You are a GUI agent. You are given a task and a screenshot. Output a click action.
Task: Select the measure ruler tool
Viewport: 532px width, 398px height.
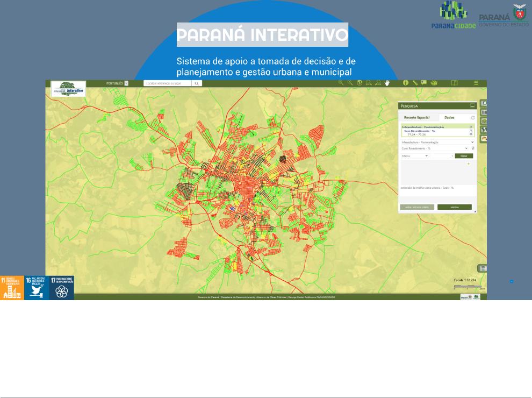coord(415,83)
